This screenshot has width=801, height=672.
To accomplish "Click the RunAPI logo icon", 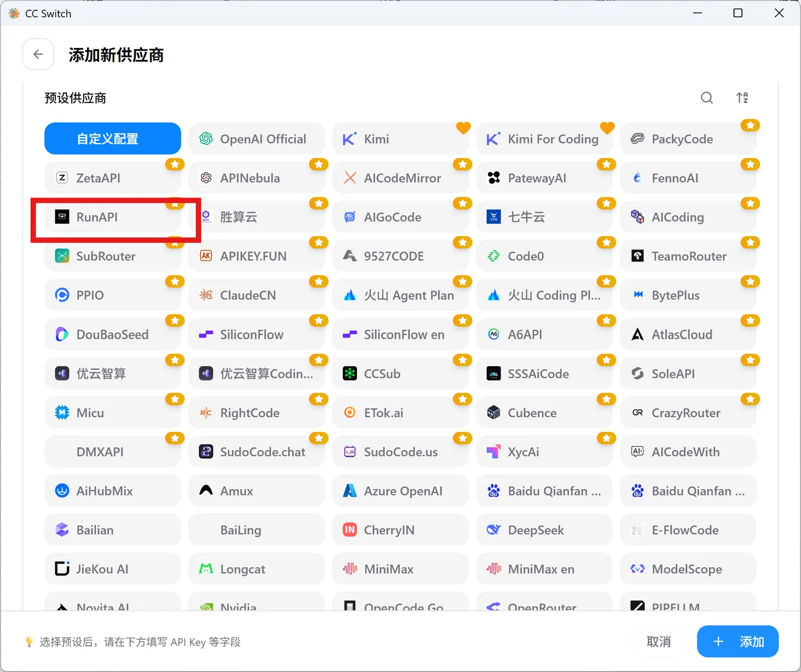I will [62, 217].
